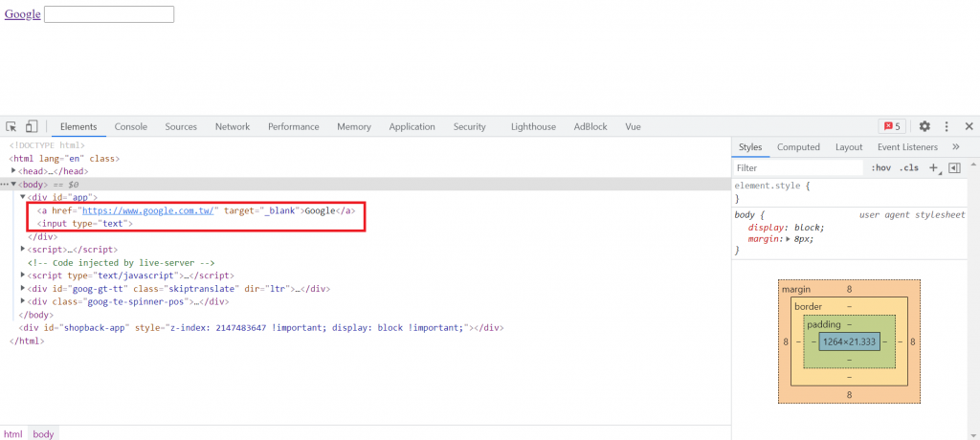Viewport: 980px width, 440px height.
Task: Select the input type="text" DOM line
Action: (x=85, y=223)
